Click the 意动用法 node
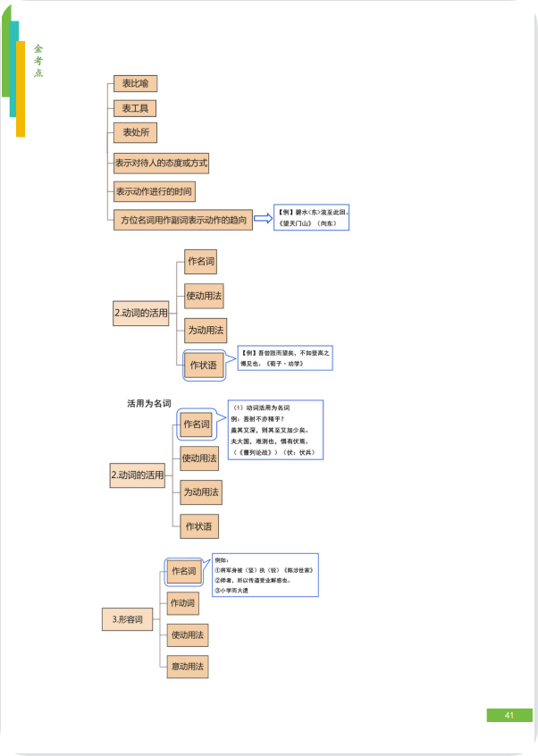 pos(188,666)
